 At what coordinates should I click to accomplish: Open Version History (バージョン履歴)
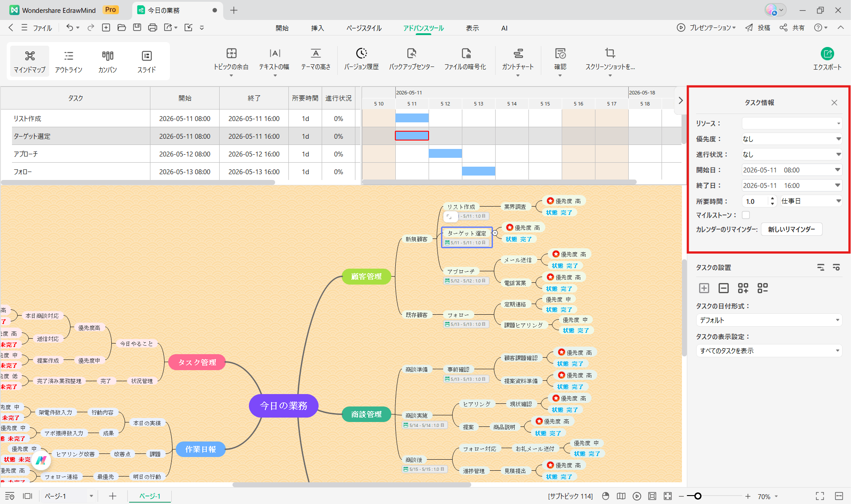[x=362, y=60]
